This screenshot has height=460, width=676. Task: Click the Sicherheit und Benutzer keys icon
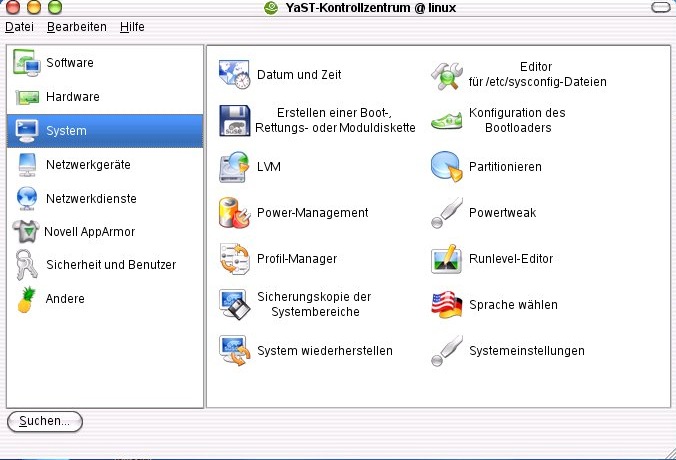(x=26, y=264)
